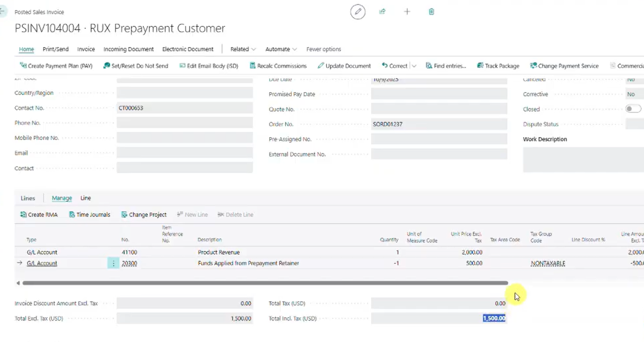Screen dimensions: 644x342
Task: Select the Manage tab in Lines
Action: click(62, 198)
